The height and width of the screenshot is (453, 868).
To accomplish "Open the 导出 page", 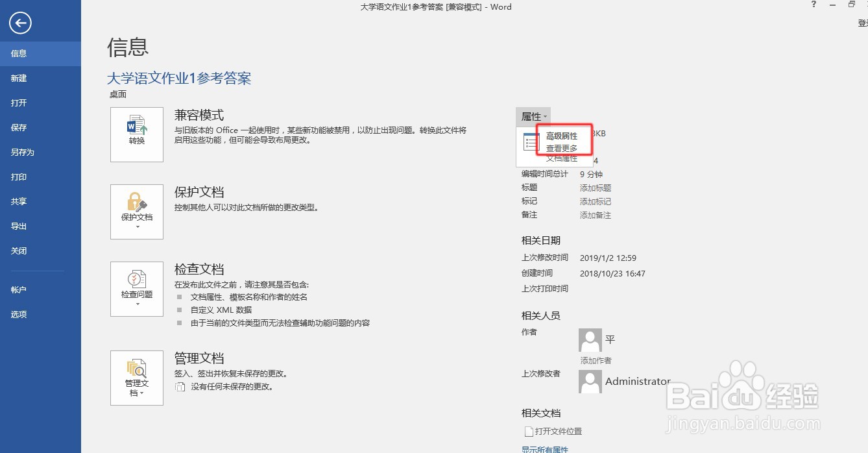I will pyautogui.click(x=40, y=226).
